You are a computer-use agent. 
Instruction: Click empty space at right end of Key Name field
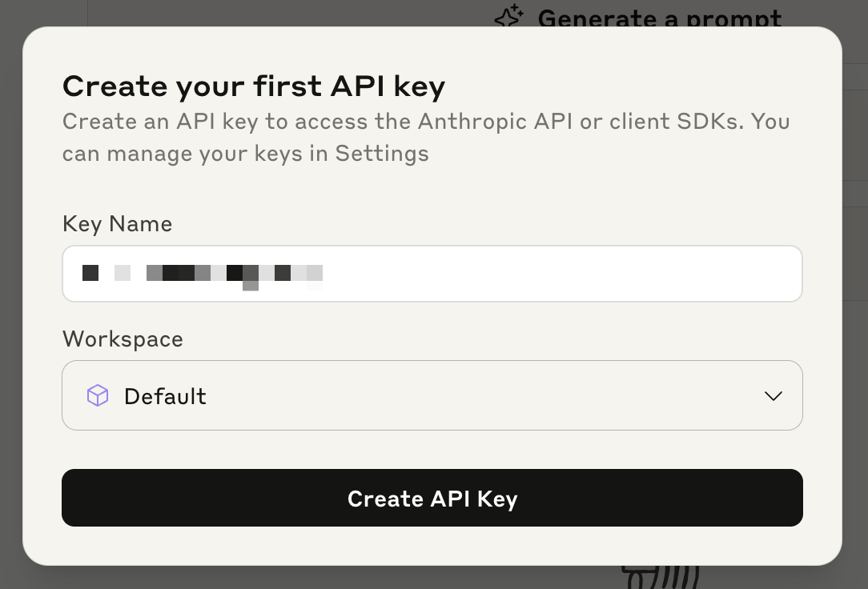[721, 274]
